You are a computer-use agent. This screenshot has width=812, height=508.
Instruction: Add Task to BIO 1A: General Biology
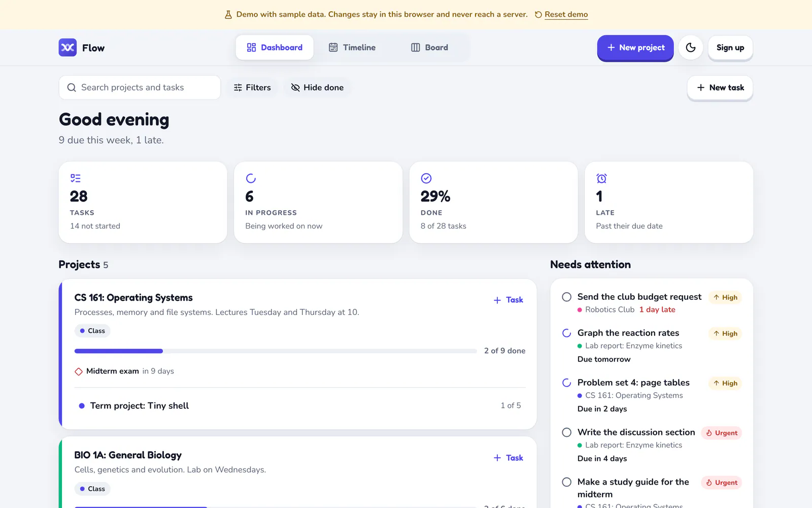pos(509,458)
